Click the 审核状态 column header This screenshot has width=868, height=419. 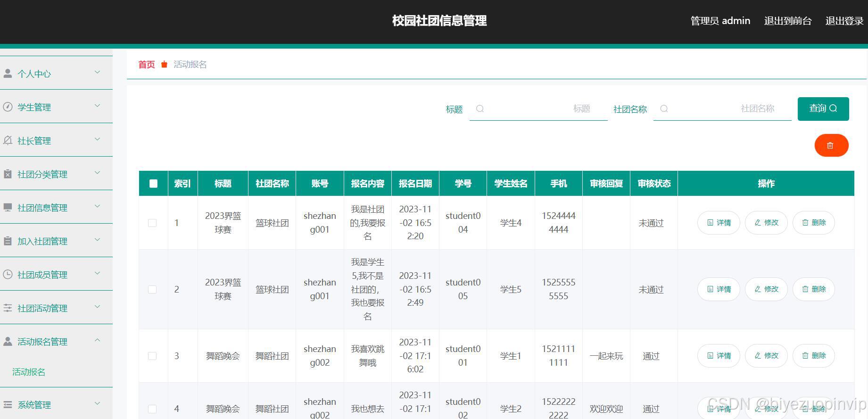(x=654, y=184)
